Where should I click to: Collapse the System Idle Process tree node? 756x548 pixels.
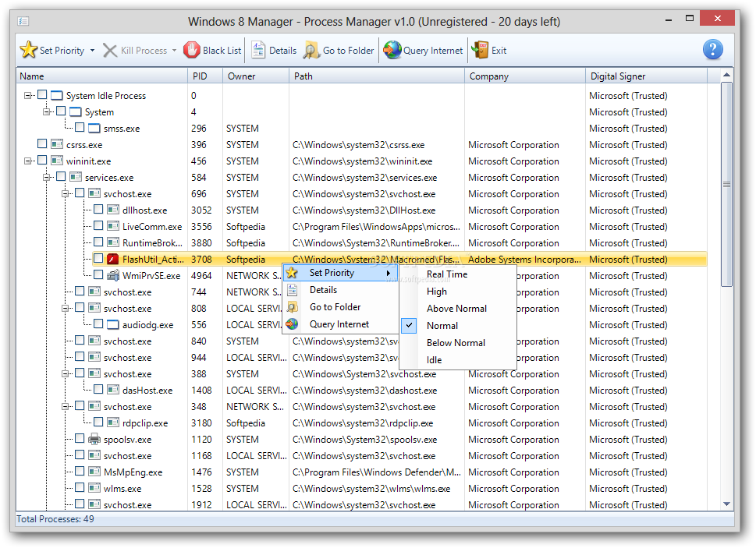27,95
